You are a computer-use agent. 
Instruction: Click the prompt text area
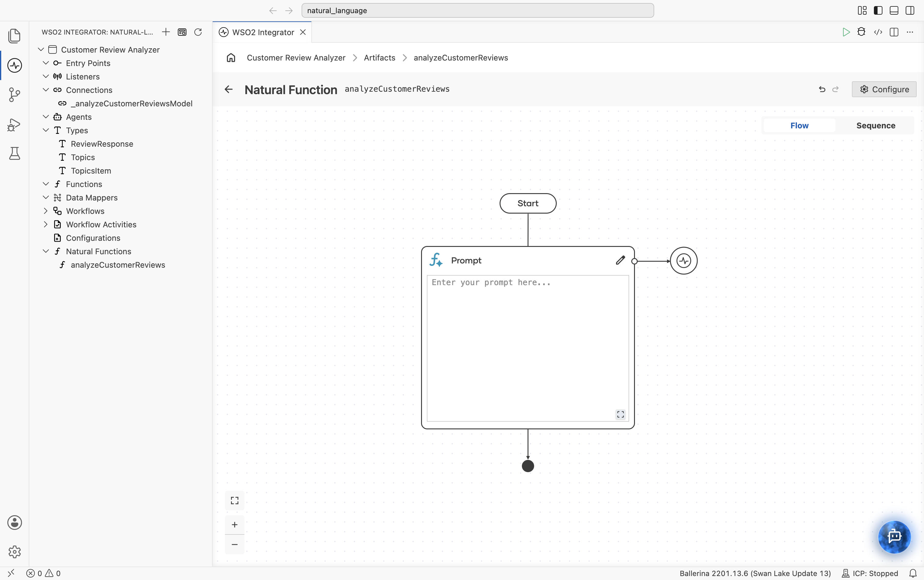(528, 348)
